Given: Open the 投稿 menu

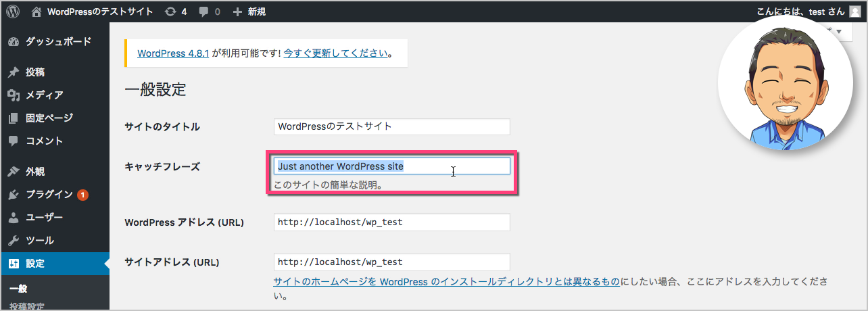Looking at the screenshot, I should click(35, 72).
